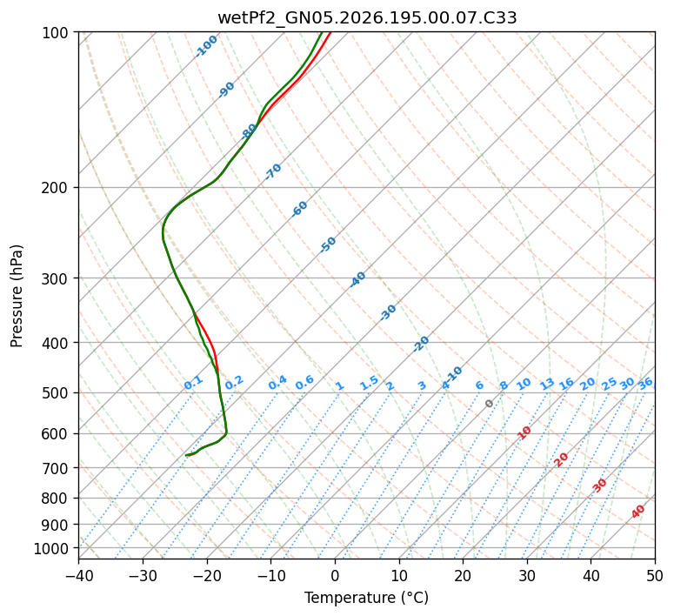Click the Temperature (°C) axis label

click(x=367, y=598)
